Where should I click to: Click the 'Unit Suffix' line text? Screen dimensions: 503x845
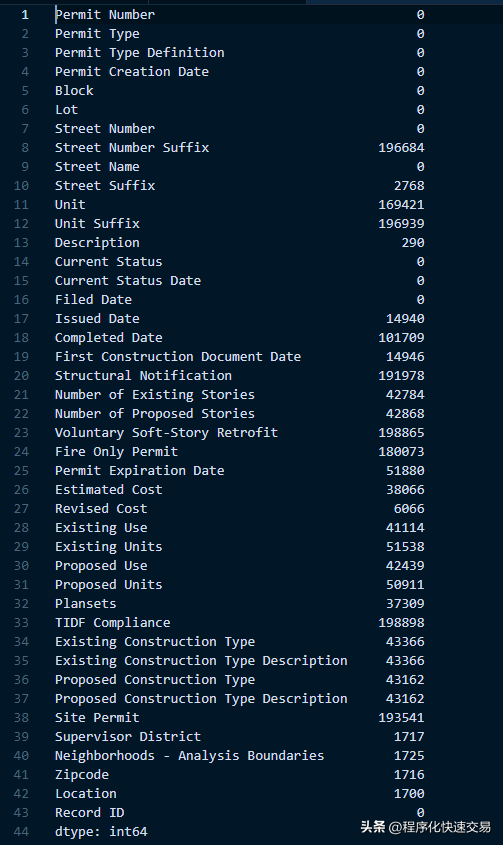pyautogui.click(x=97, y=224)
